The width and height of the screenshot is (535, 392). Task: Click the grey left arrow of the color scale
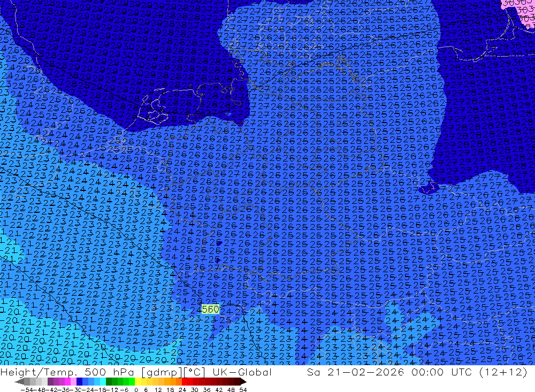19,382
